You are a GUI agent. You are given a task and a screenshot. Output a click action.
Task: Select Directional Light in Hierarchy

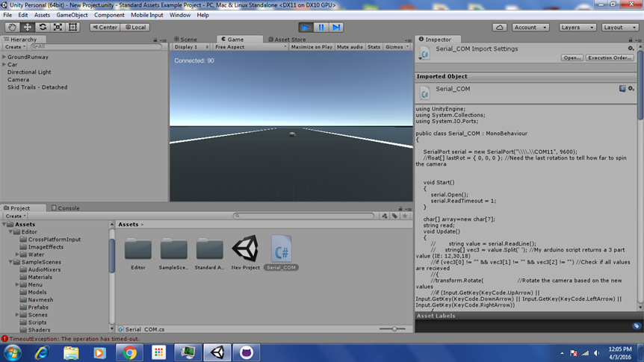(29, 72)
